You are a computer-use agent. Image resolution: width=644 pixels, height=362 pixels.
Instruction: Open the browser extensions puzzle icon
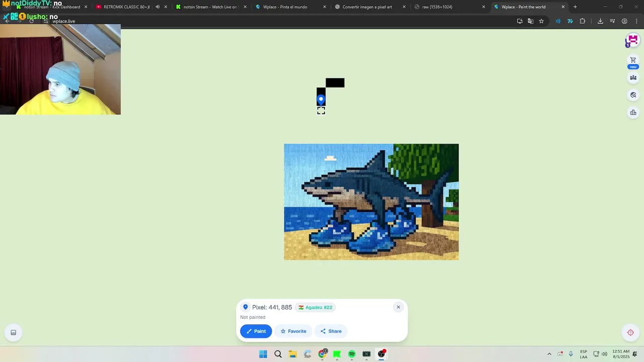click(583, 21)
